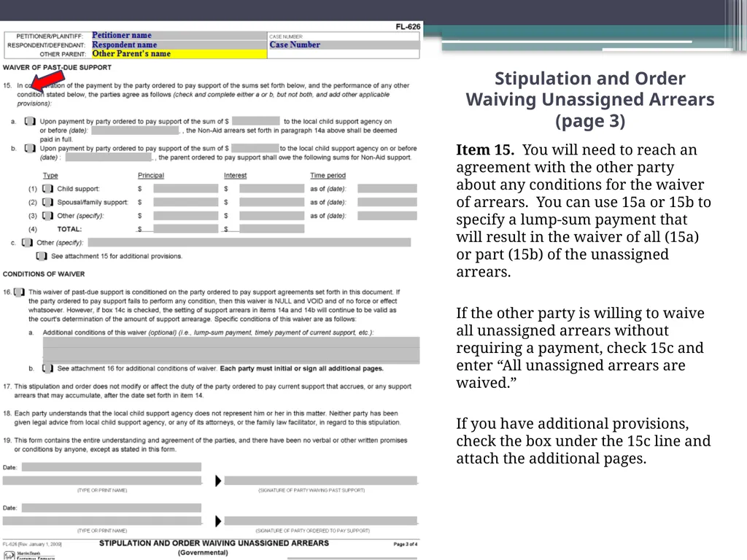Click Child support Principal amount field
Image resolution: width=747 pixels, height=560 pixels.
[x=186, y=189]
